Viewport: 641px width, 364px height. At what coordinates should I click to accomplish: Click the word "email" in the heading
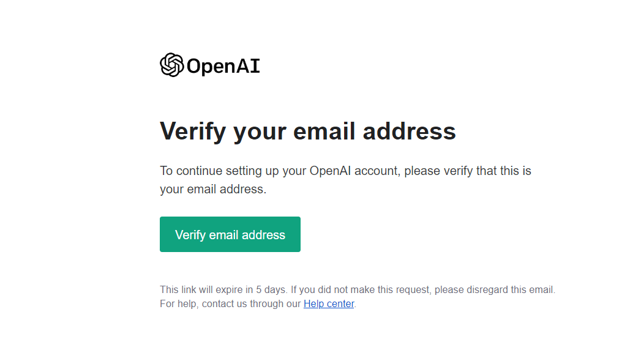pos(324,131)
